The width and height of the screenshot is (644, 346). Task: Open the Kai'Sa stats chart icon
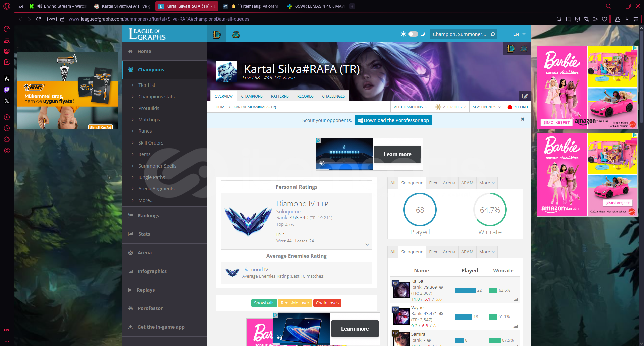coord(516,300)
